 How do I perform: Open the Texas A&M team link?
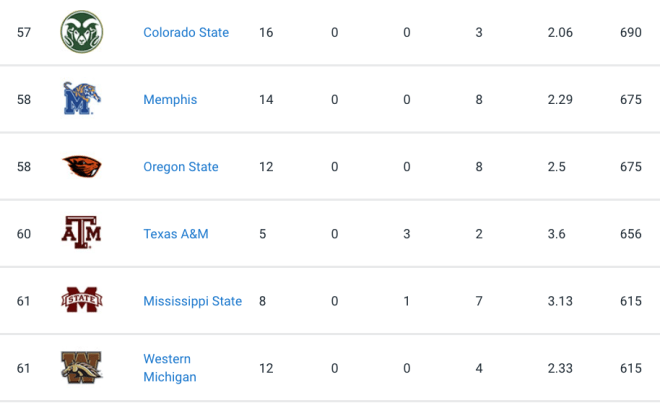click(x=176, y=234)
